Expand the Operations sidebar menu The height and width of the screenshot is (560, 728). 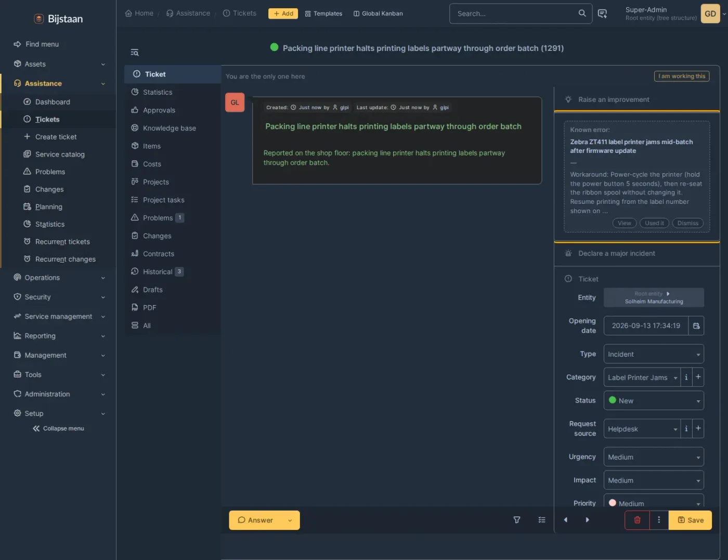coord(58,278)
